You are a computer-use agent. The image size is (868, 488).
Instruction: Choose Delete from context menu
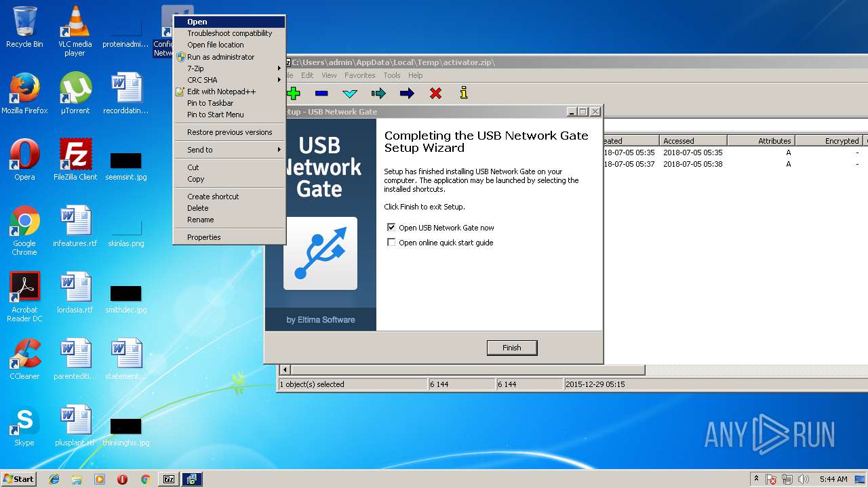tap(229, 208)
